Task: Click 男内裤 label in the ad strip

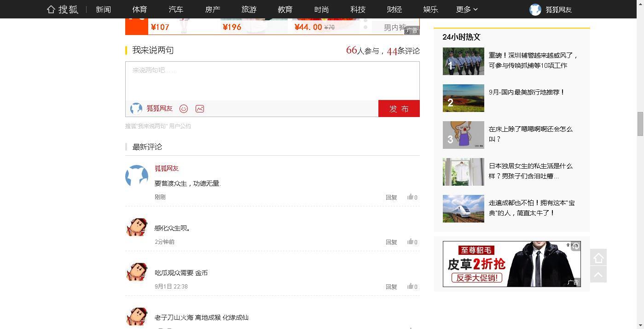Action: pyautogui.click(x=395, y=28)
